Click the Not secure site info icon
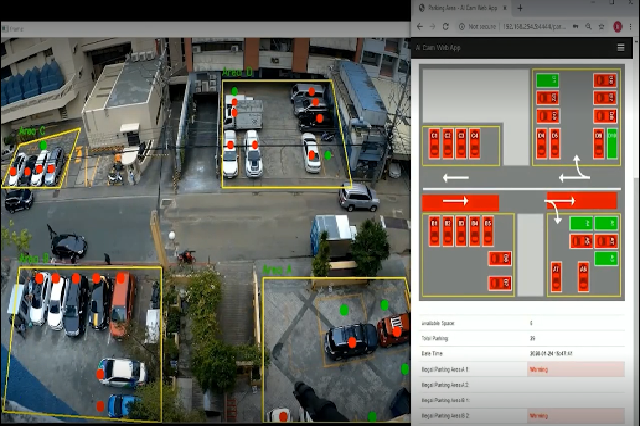The height and width of the screenshot is (426, 640). click(462, 27)
